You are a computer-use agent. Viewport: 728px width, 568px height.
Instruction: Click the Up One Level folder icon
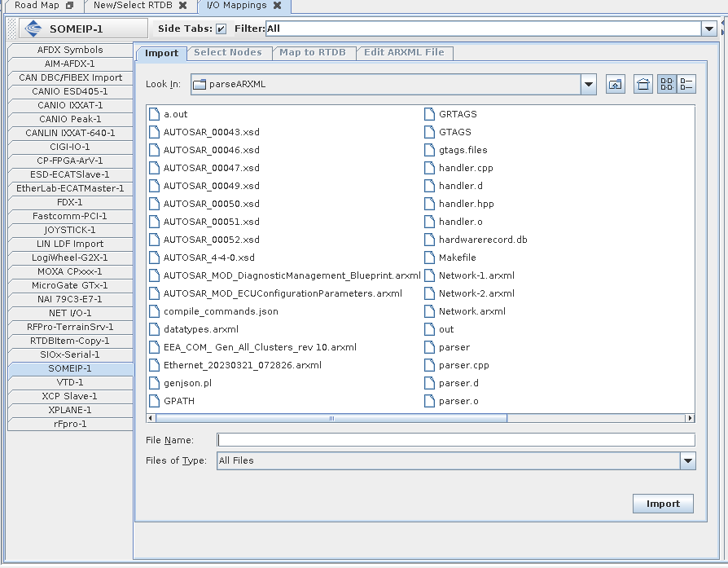(x=615, y=84)
